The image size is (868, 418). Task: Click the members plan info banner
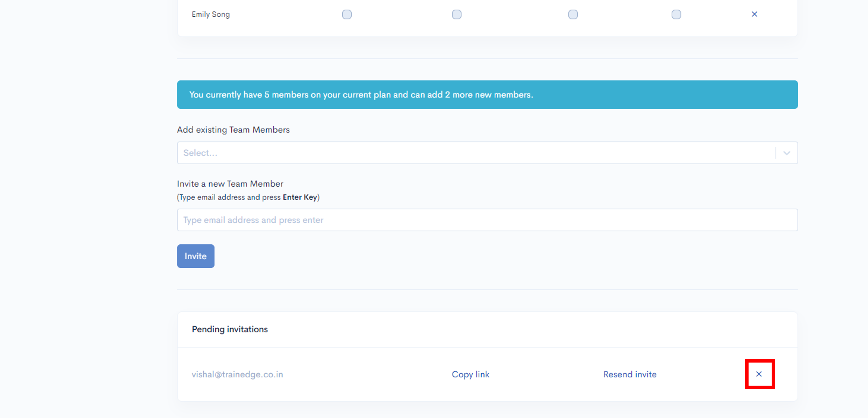(x=487, y=94)
